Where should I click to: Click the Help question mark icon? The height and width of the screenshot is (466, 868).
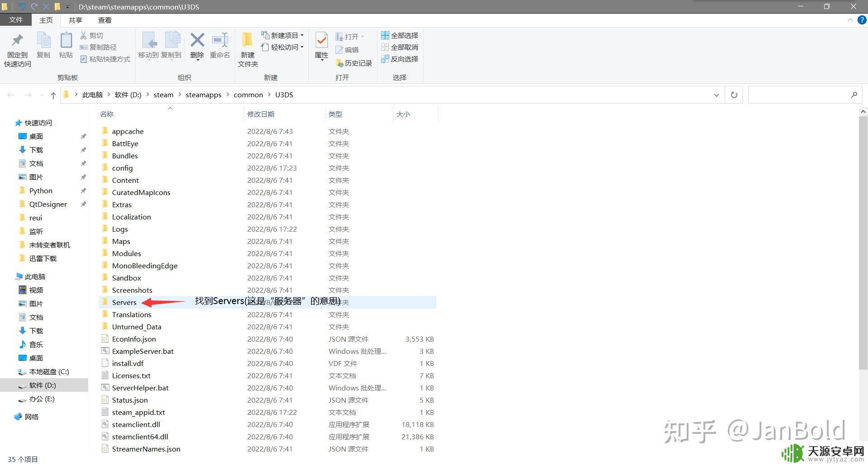click(862, 20)
